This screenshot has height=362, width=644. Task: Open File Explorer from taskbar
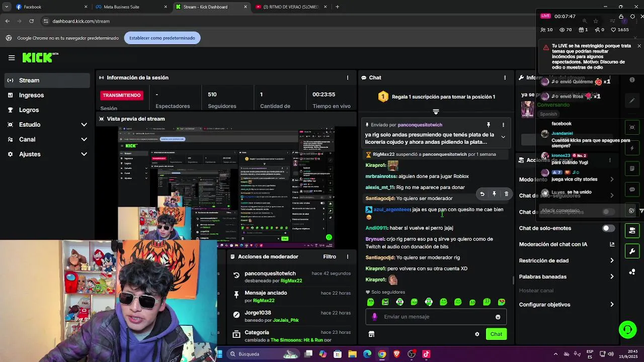[352, 354]
